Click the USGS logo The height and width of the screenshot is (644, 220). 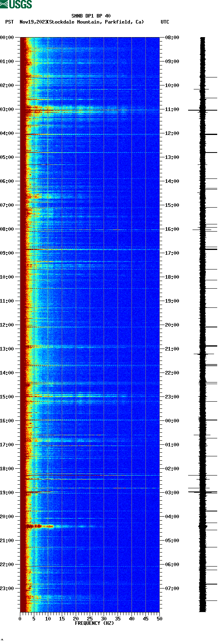[16, 4]
